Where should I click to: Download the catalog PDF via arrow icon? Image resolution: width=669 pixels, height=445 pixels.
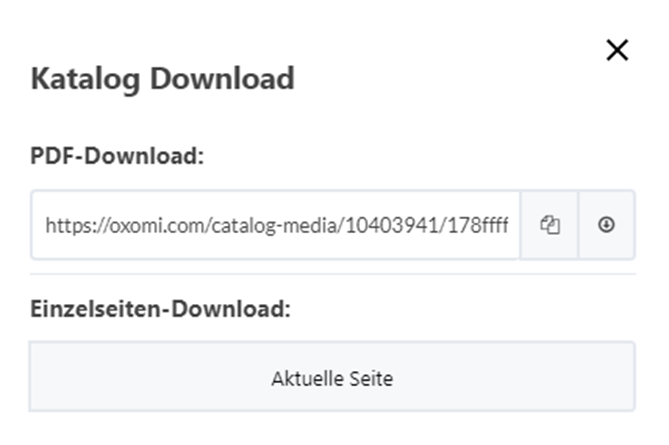pos(606,225)
